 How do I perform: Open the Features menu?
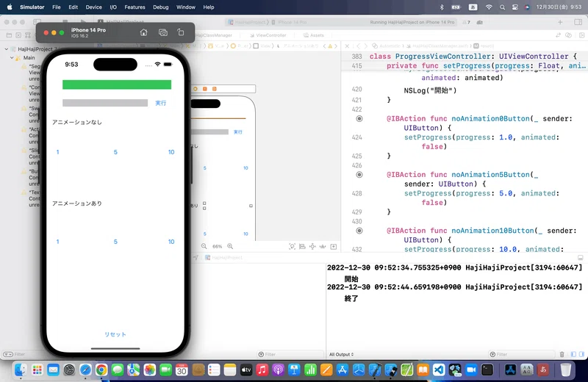(x=135, y=7)
